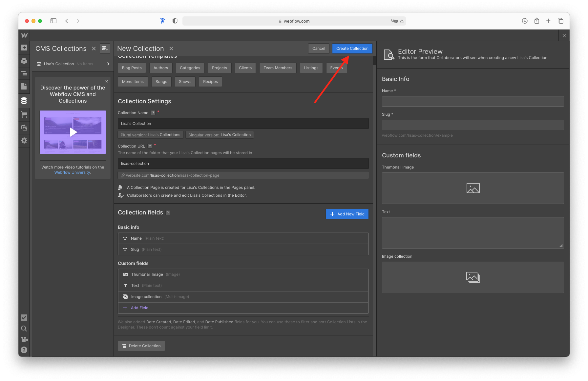Expand the Lisa's Collection list item

point(108,64)
